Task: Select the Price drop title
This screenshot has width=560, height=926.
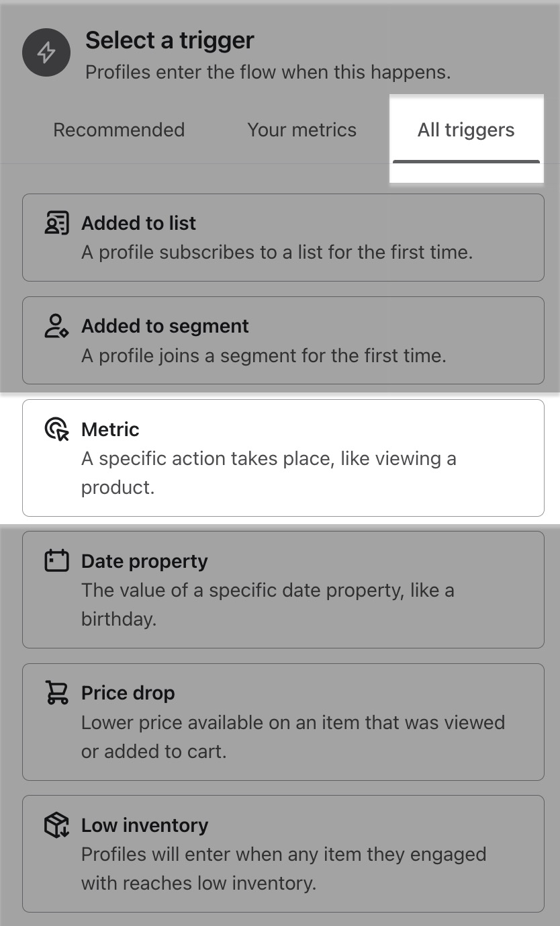Action: point(128,693)
